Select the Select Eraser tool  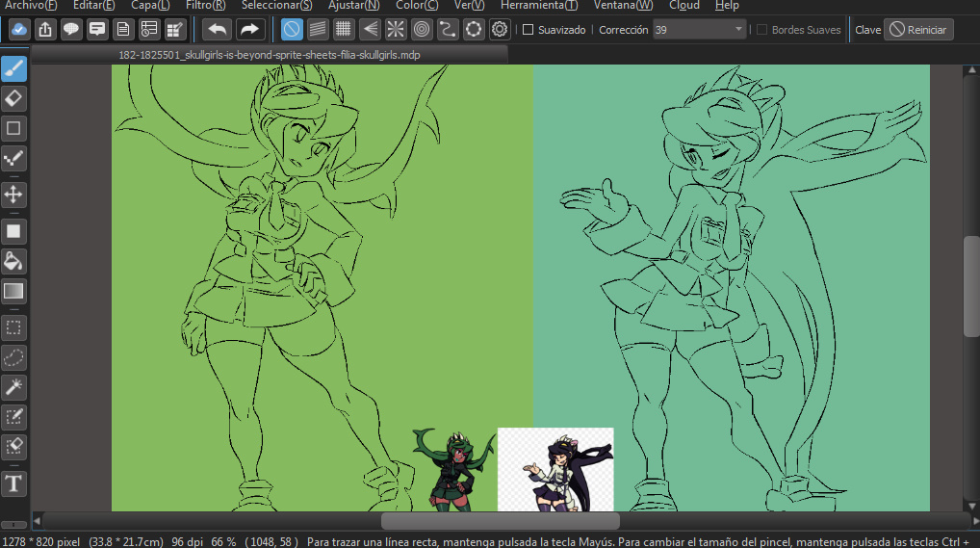pyautogui.click(x=13, y=447)
